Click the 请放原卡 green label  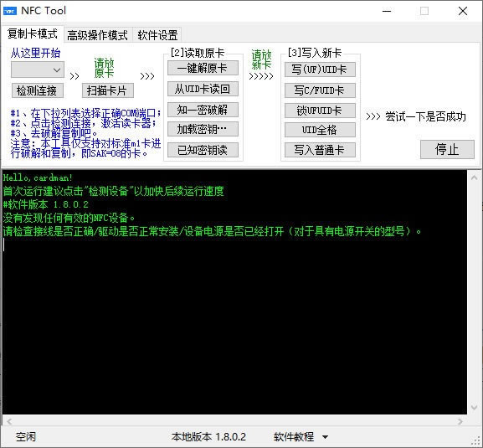(x=104, y=68)
